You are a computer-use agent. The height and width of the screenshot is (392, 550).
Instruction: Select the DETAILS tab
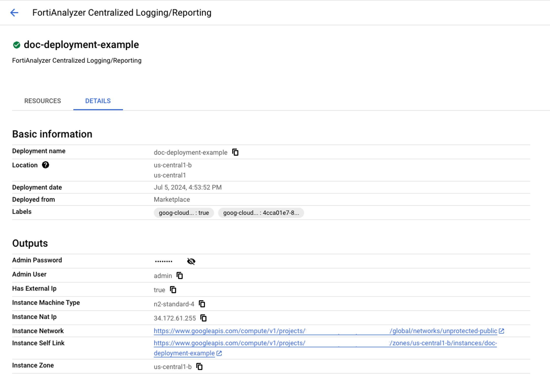tap(98, 101)
